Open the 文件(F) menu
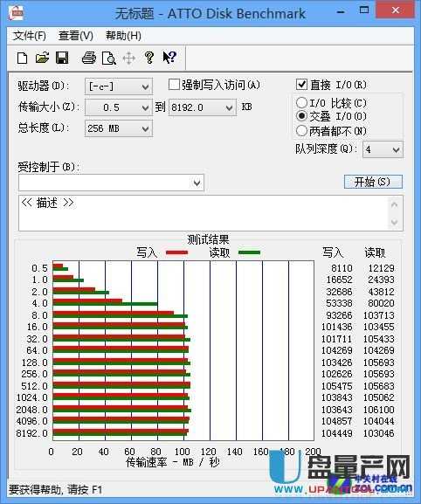Screen dimensions: 421x504 [30, 36]
